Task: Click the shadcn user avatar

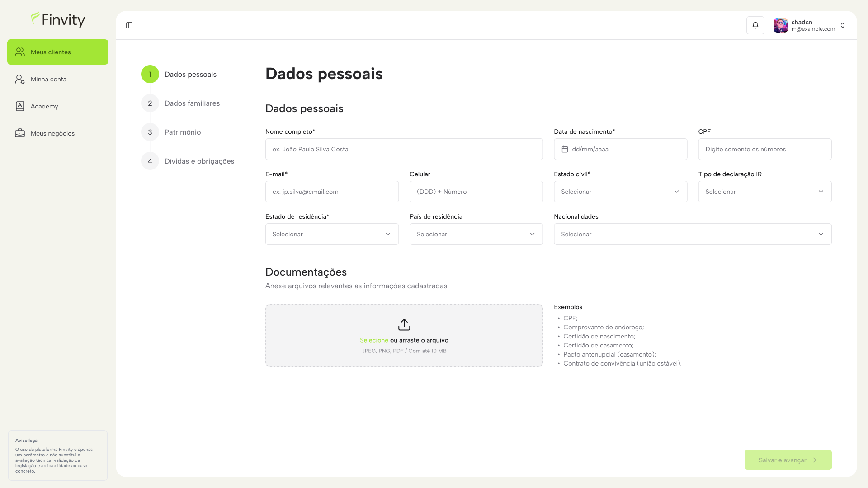Action: coord(780,25)
